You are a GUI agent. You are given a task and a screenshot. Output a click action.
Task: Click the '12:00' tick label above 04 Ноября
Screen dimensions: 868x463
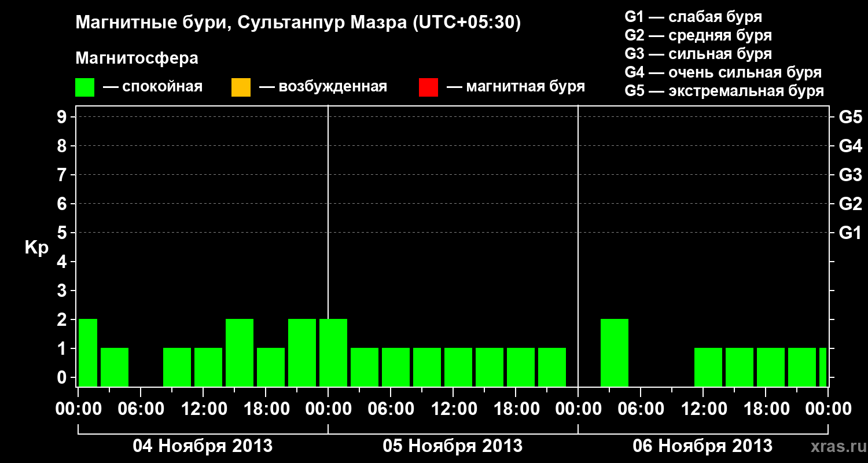point(203,409)
